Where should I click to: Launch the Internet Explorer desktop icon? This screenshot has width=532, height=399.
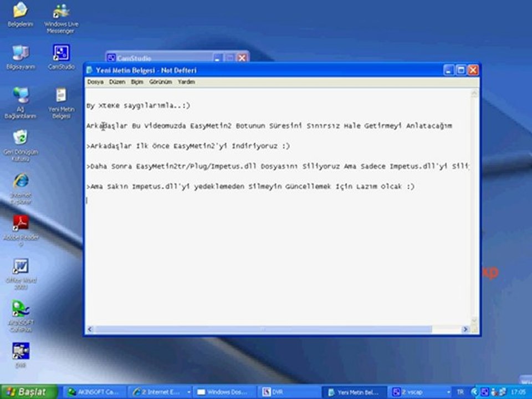(x=21, y=188)
